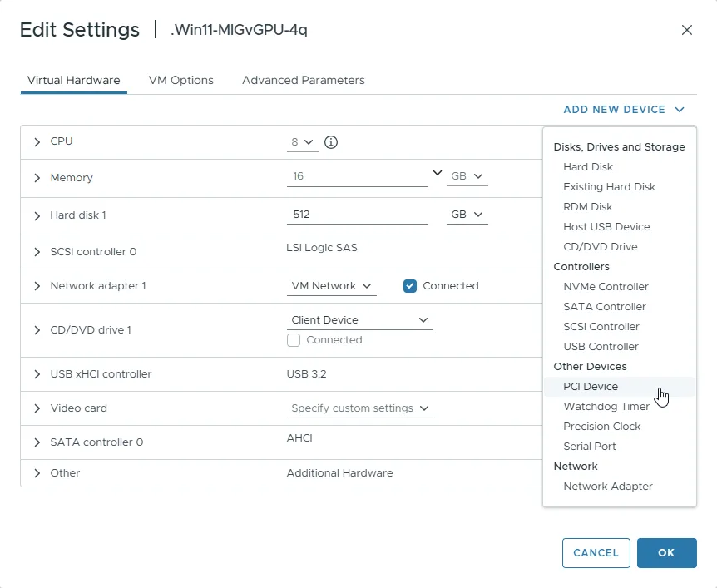Add a Watchdog Timer device
Viewport: 717px width, 588px height.
(x=606, y=406)
